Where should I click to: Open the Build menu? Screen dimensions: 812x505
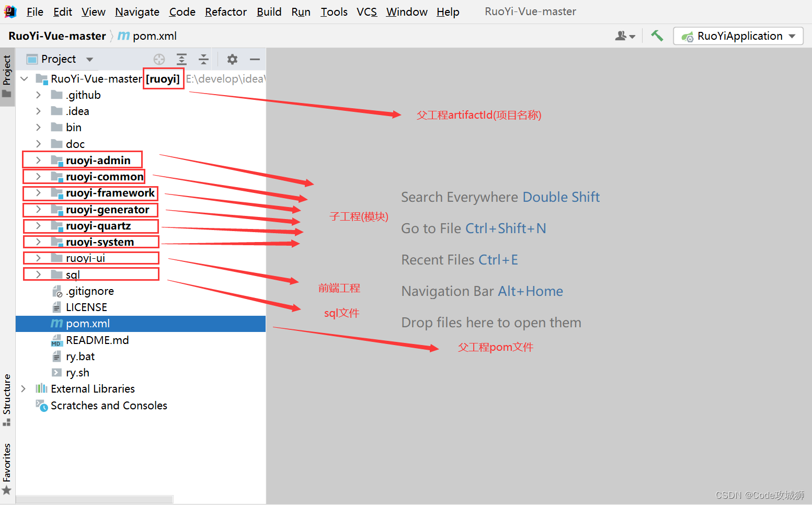(x=269, y=12)
